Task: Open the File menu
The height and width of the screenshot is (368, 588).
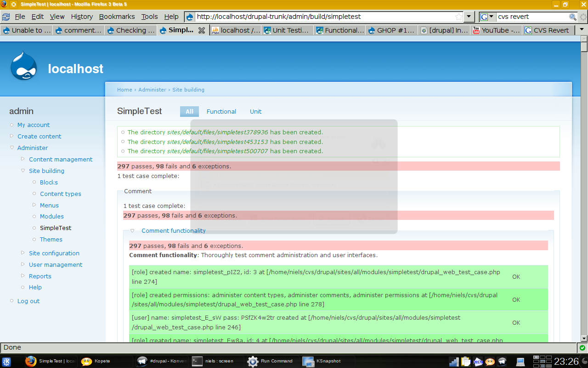Action: [x=20, y=17]
